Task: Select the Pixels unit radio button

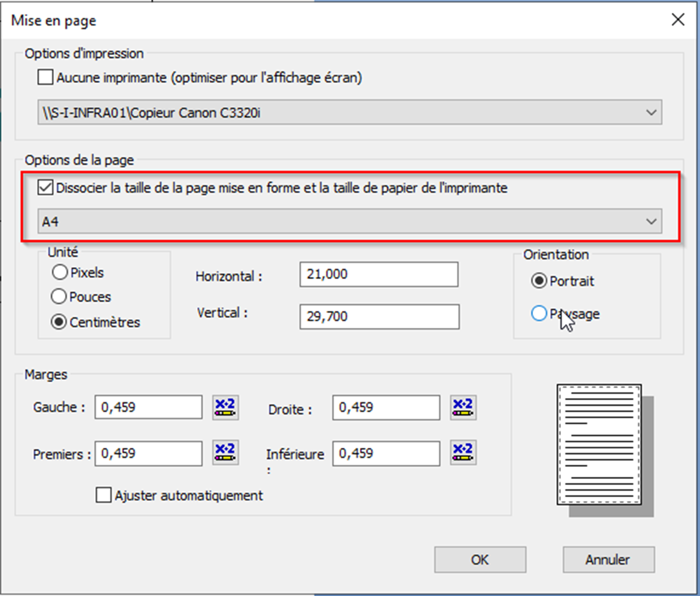Action: pos(59,272)
